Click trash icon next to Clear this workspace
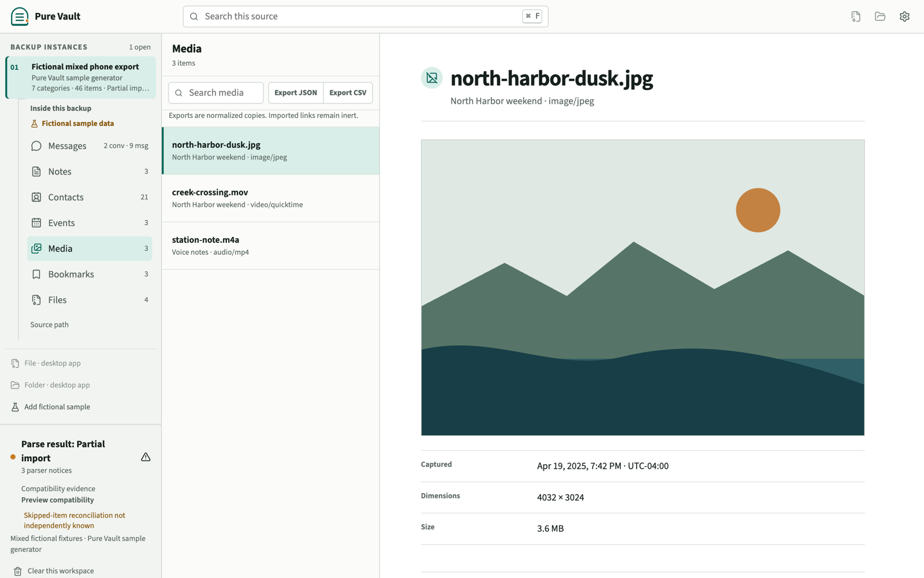The height and width of the screenshot is (578, 924). [x=18, y=571]
